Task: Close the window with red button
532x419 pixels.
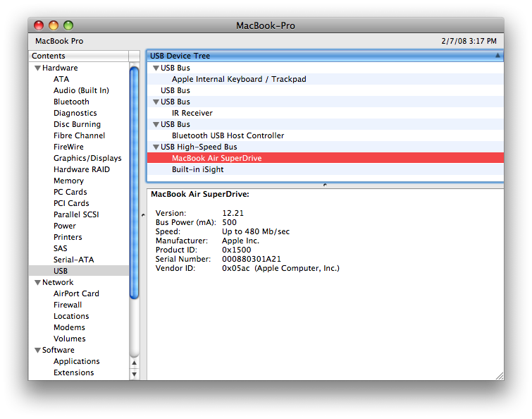Action: pos(39,25)
